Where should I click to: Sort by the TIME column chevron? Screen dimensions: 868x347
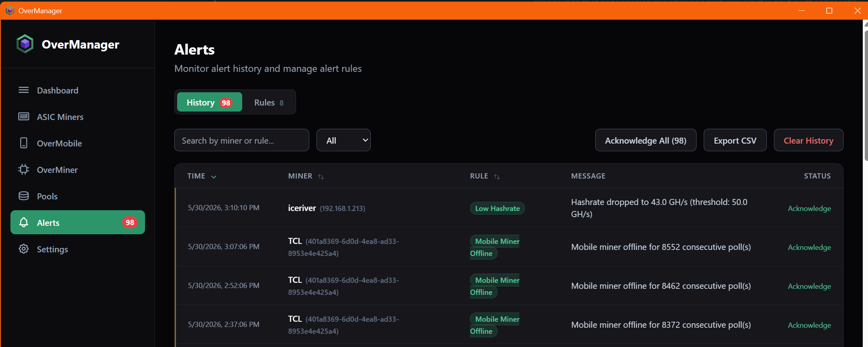[214, 177]
